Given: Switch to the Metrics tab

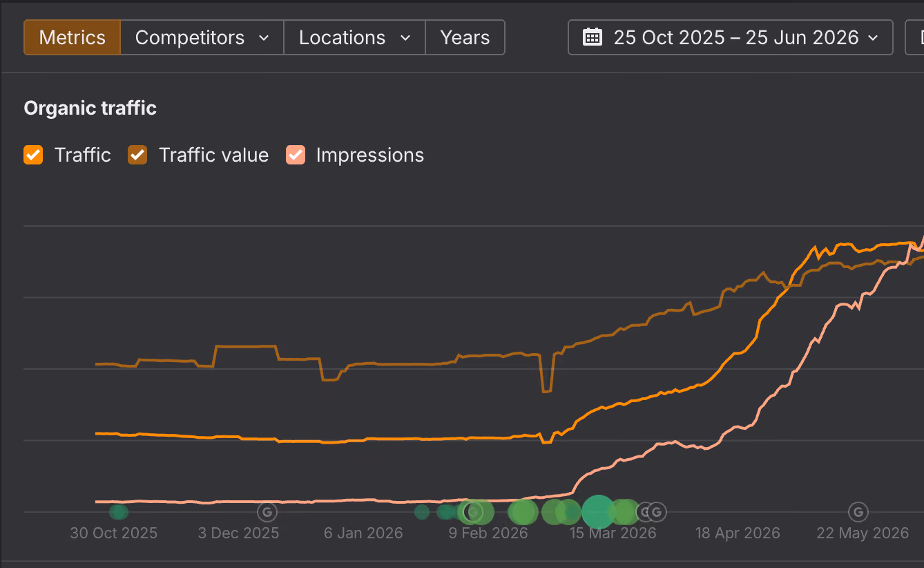Looking at the screenshot, I should pos(73,37).
